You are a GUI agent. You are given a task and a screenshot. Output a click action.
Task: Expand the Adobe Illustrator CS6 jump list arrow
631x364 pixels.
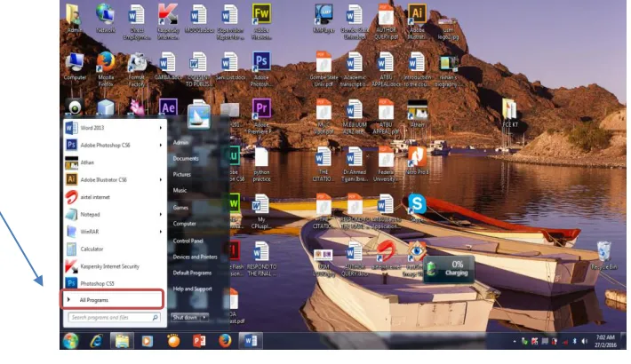(161, 180)
